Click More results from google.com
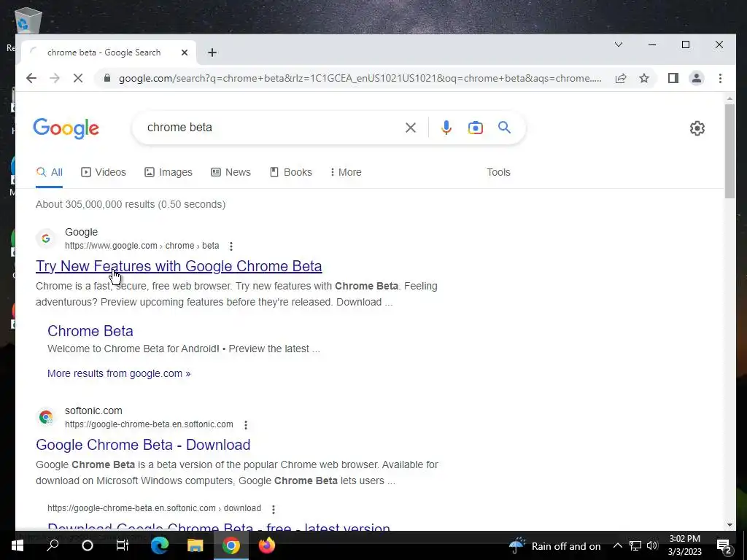Image resolution: width=747 pixels, height=560 pixels. [119, 374]
